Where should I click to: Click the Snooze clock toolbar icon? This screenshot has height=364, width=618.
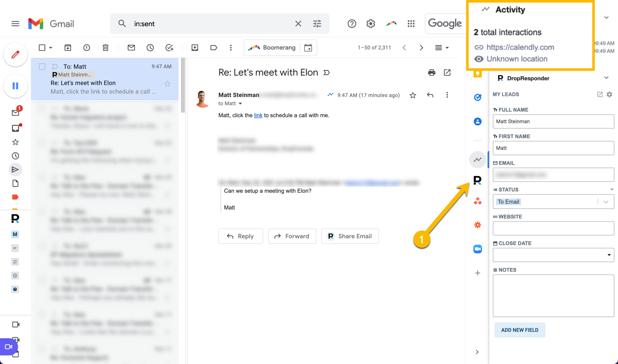(150, 48)
